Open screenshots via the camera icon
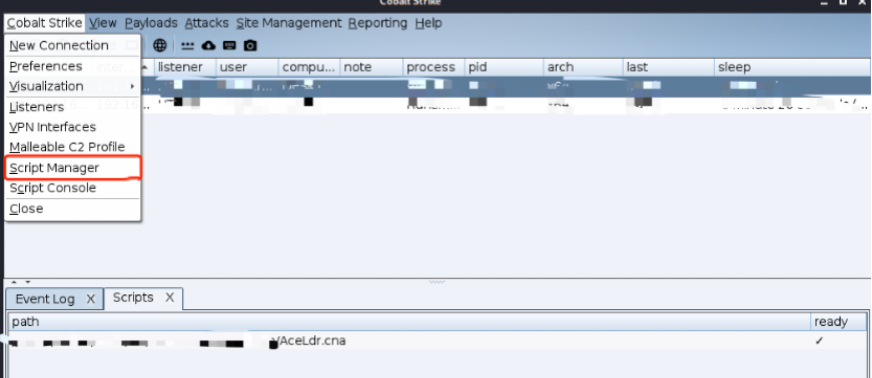This screenshot has width=872, height=378. tap(251, 46)
